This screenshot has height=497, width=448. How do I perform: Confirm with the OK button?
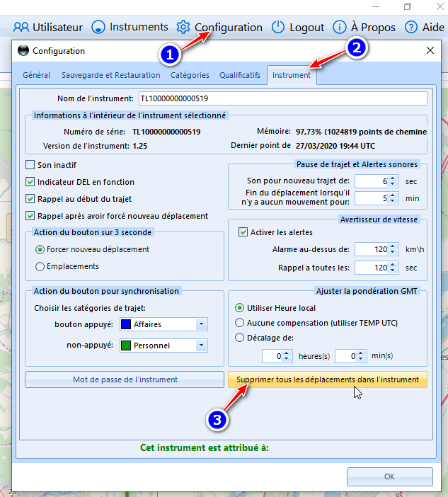tap(390, 476)
